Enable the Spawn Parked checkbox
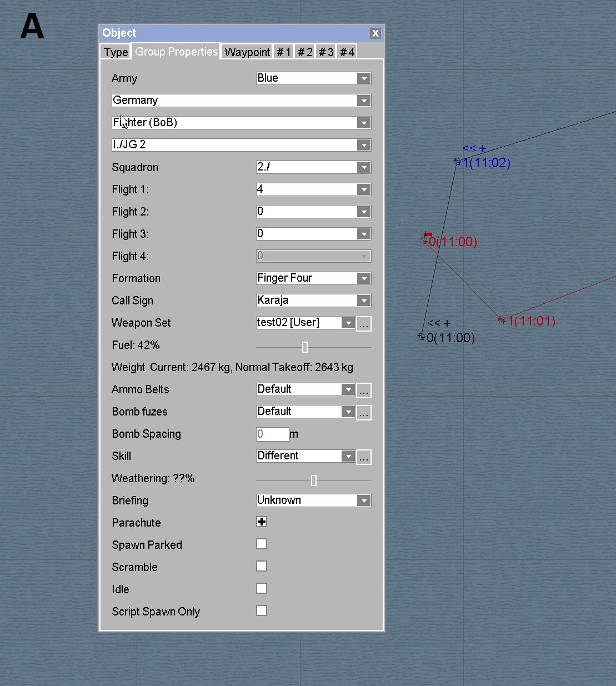The image size is (616, 686). click(262, 544)
